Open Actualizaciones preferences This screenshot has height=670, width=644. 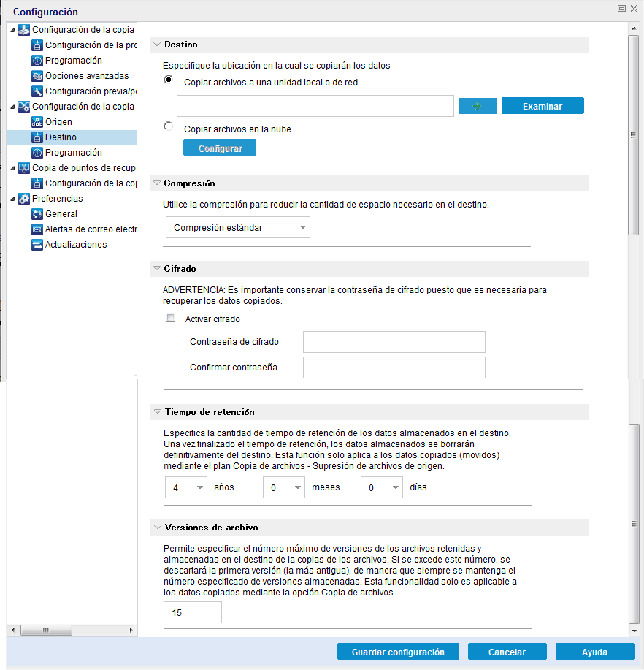(76, 245)
